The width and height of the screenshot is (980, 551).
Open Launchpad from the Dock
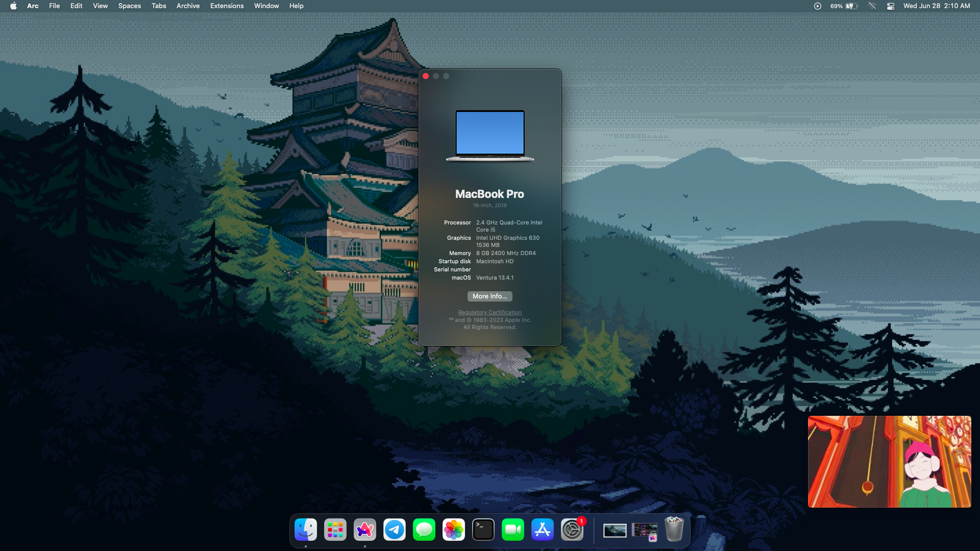tap(335, 530)
